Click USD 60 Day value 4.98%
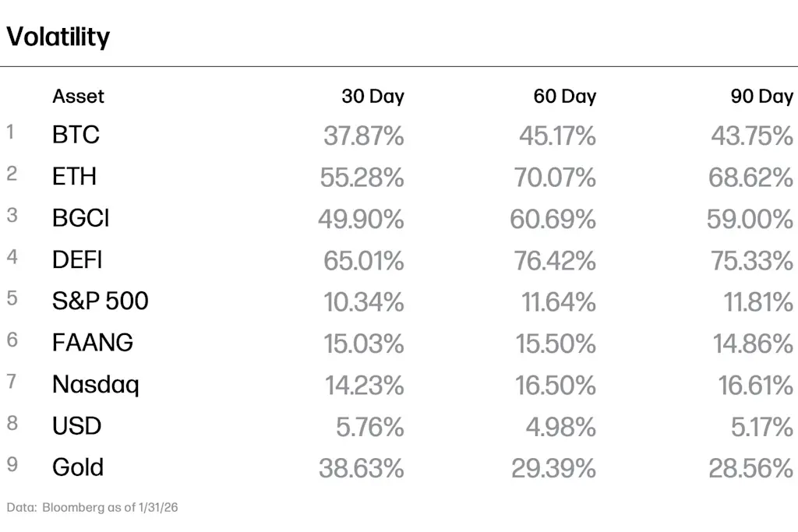 tap(561, 427)
